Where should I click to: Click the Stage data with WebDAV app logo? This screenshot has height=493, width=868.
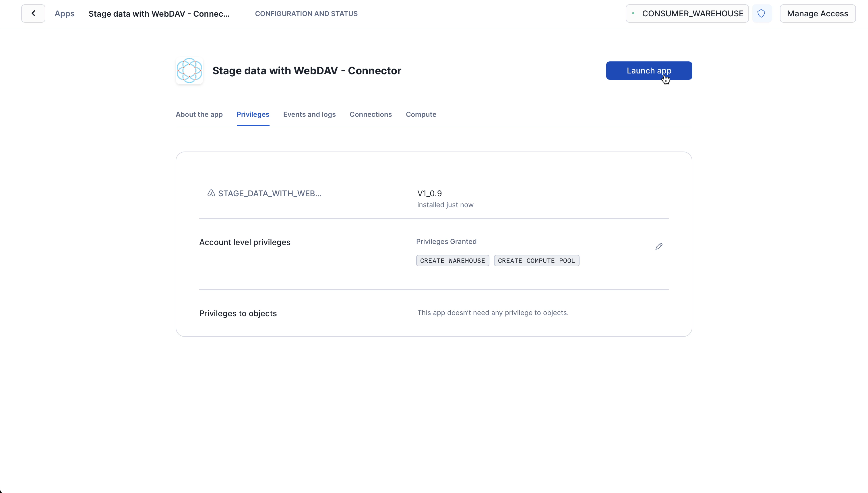coord(189,70)
